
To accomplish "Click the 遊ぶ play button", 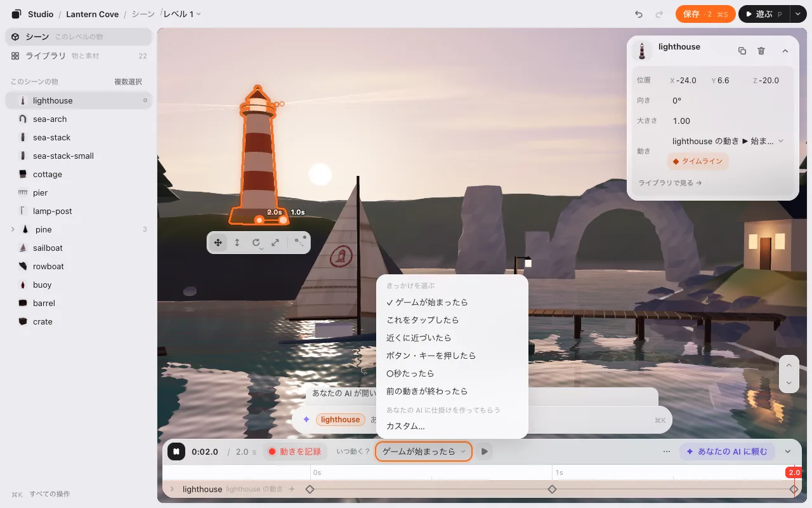I will tap(764, 14).
